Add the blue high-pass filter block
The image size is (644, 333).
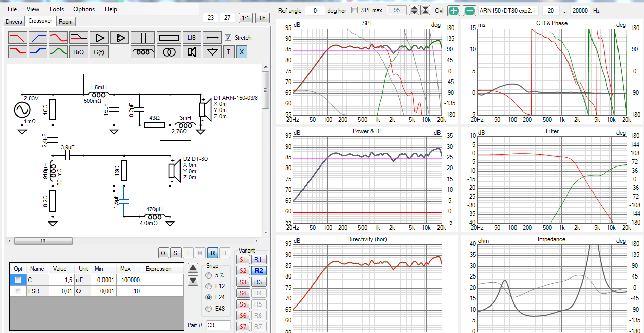pos(38,37)
